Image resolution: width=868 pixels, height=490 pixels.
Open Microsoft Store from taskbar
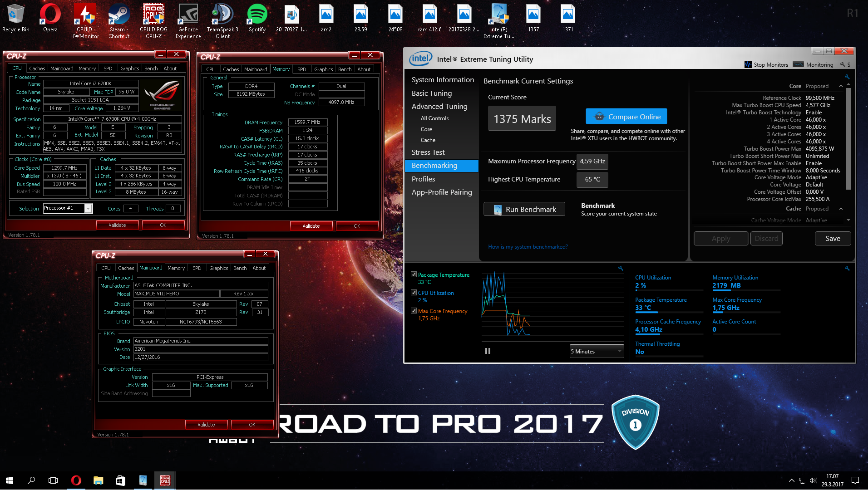coord(120,480)
